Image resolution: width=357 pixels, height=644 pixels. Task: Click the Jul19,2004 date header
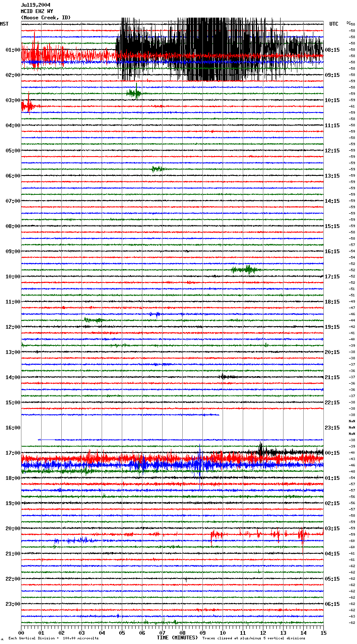point(35,5)
